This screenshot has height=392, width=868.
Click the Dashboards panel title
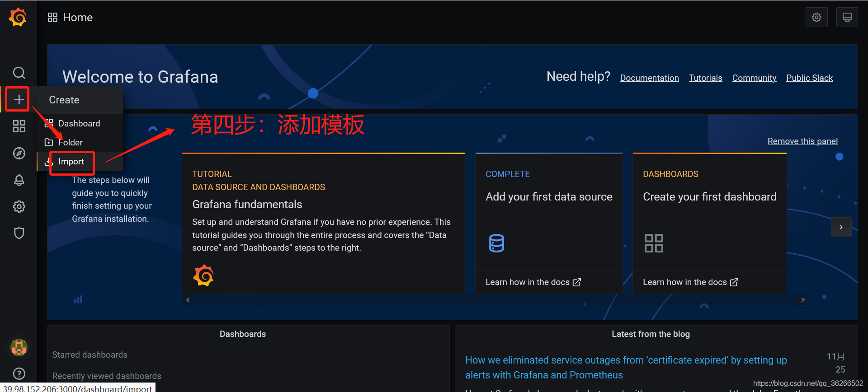243,334
